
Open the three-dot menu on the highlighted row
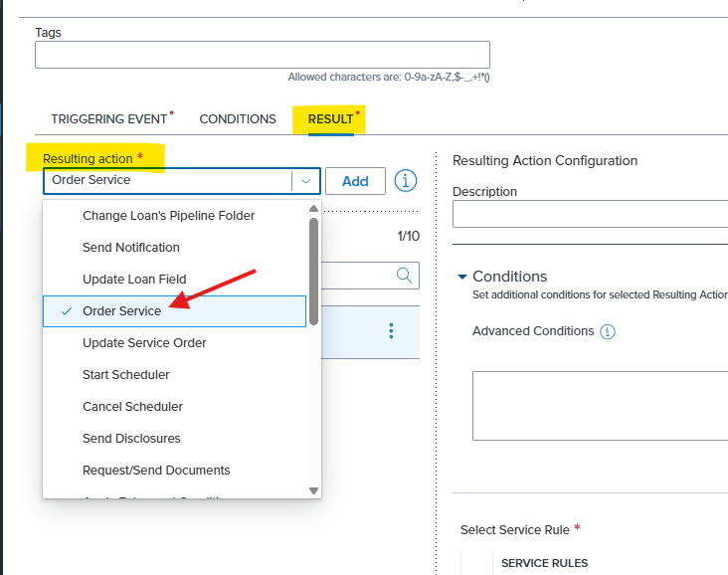(392, 331)
